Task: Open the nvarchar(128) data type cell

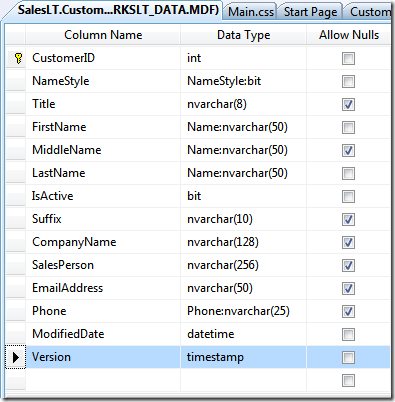Action: click(x=243, y=242)
